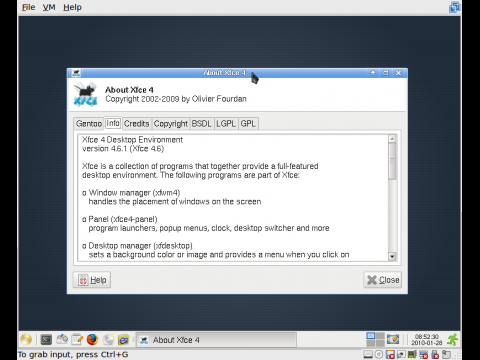This screenshot has width=480, height=360.
Task: Open the LGPL license tab
Action: coord(226,124)
